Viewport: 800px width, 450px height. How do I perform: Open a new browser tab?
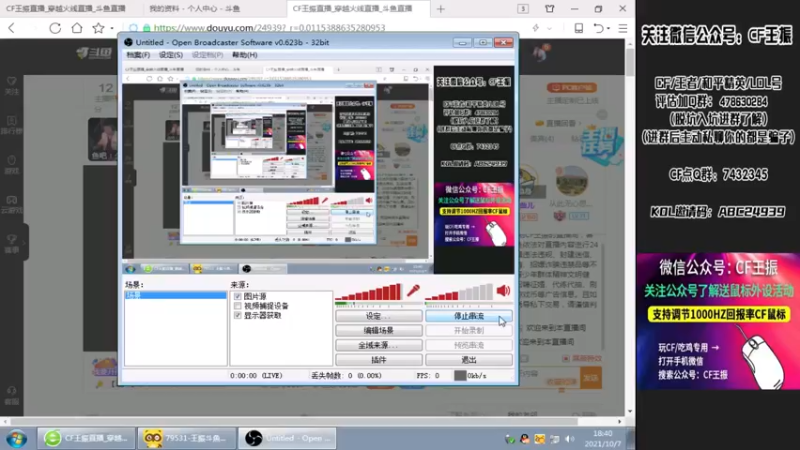click(x=441, y=9)
